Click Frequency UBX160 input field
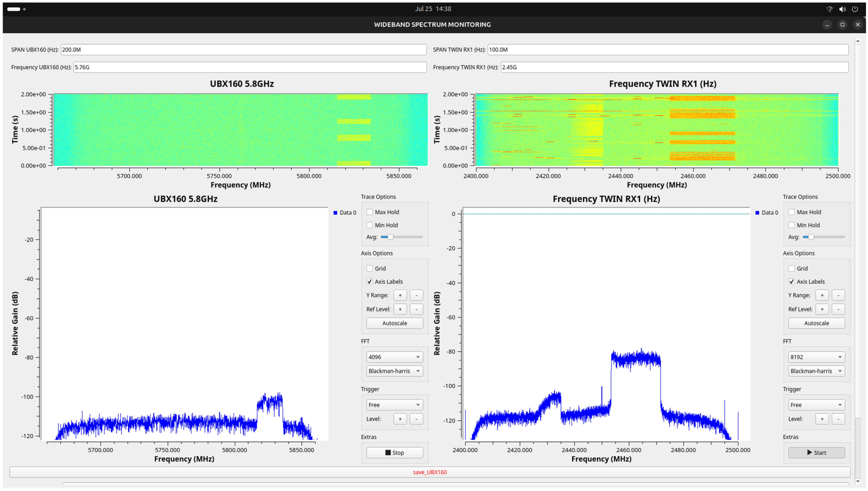The width and height of the screenshot is (868, 491). (x=250, y=67)
